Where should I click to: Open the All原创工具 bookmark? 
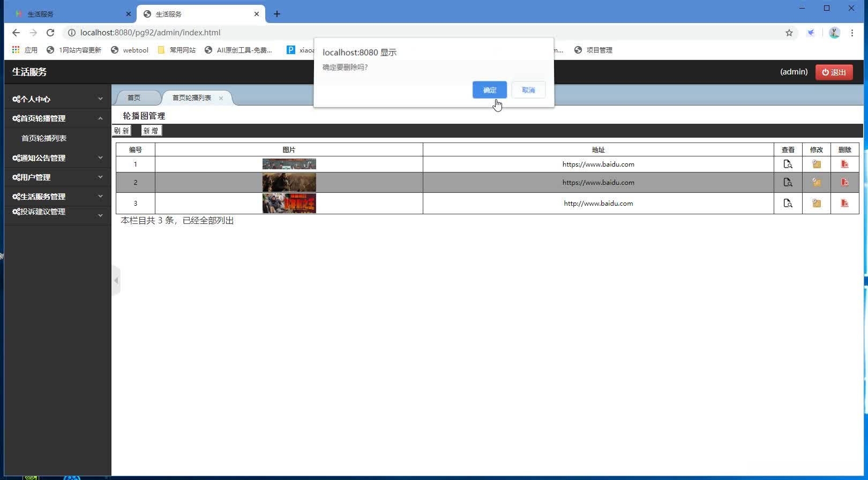point(238,50)
